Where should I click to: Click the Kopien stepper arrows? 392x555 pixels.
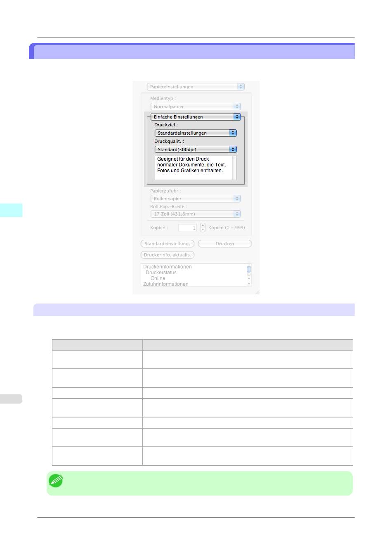pos(203,228)
